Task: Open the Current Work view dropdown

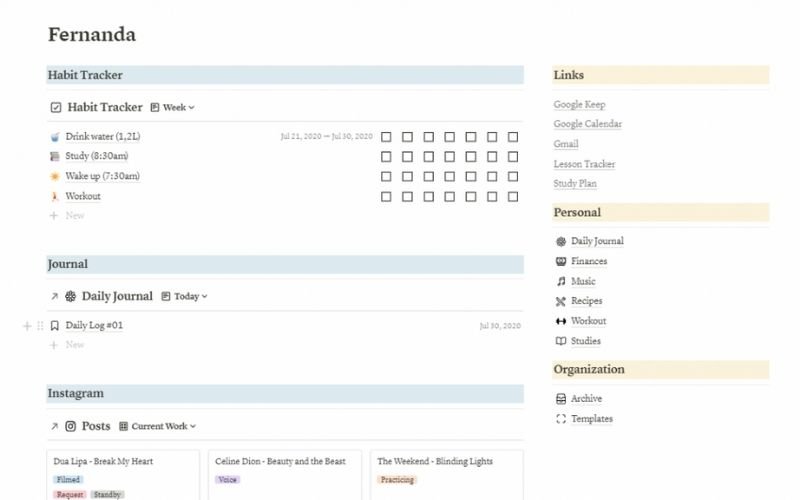Action: tap(158, 426)
